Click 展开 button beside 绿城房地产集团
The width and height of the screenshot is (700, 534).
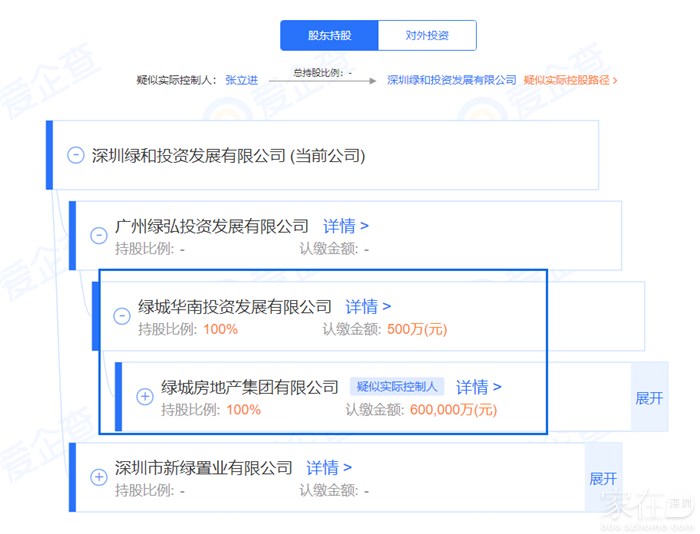pyautogui.click(x=649, y=397)
